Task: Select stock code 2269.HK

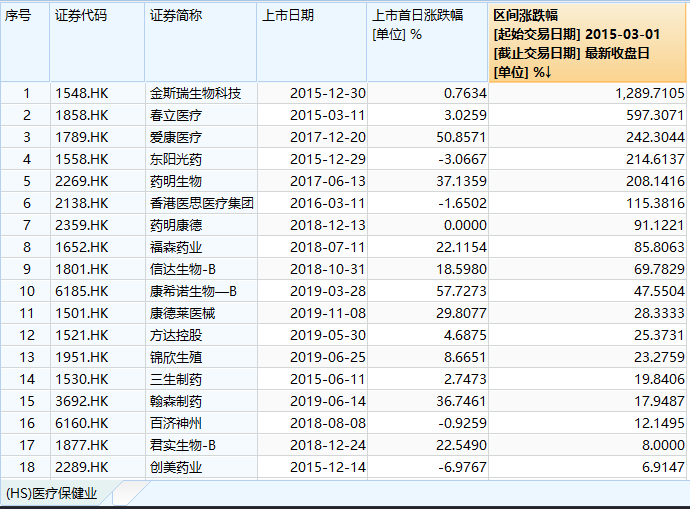Action: pyautogui.click(x=82, y=181)
